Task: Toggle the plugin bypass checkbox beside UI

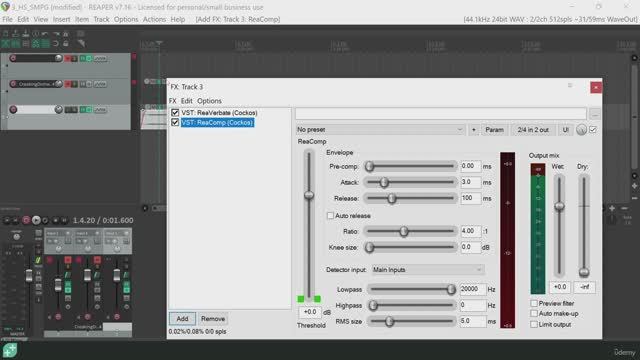Action: (593, 130)
